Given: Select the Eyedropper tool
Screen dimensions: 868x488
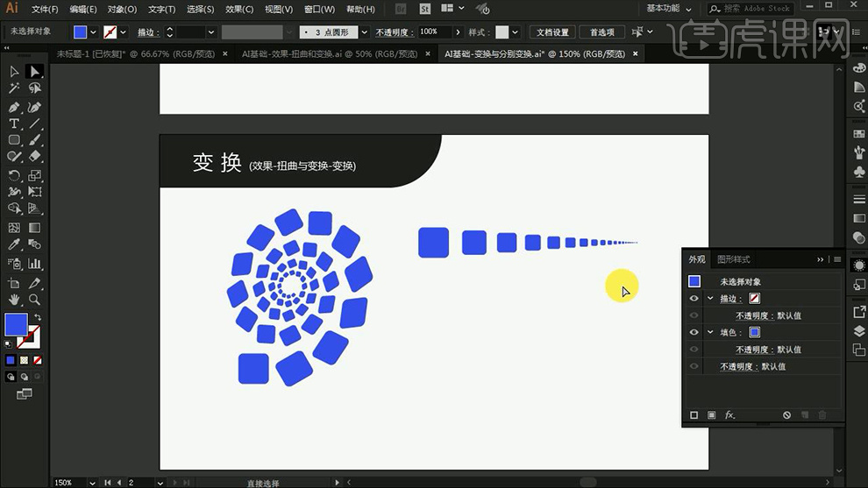Looking at the screenshot, I should [x=14, y=244].
